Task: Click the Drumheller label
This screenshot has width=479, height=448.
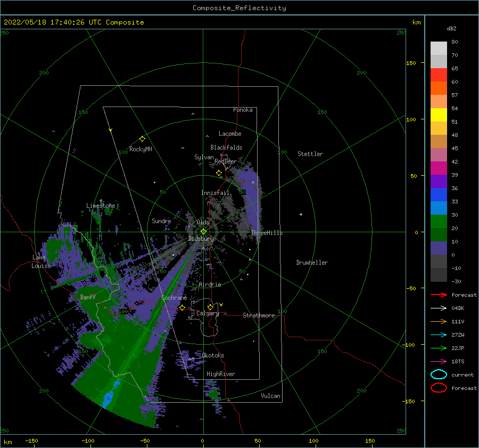Action: [x=312, y=263]
